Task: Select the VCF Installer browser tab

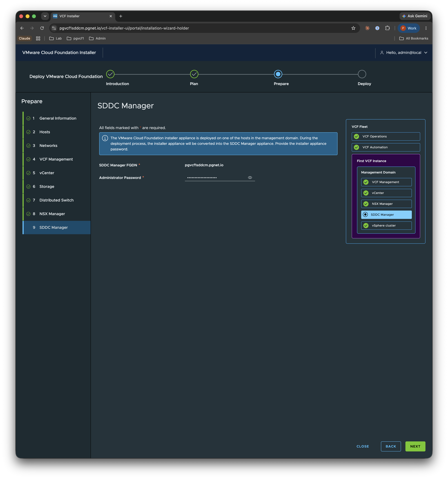Action: [83, 16]
